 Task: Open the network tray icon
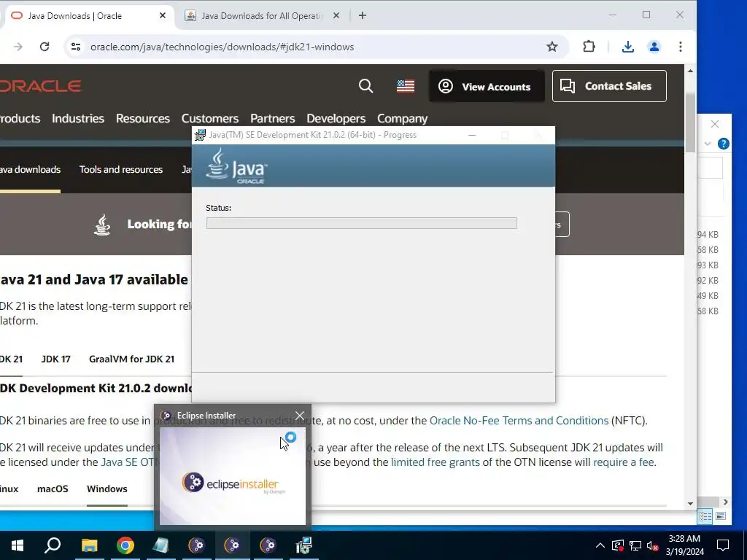coord(635,545)
